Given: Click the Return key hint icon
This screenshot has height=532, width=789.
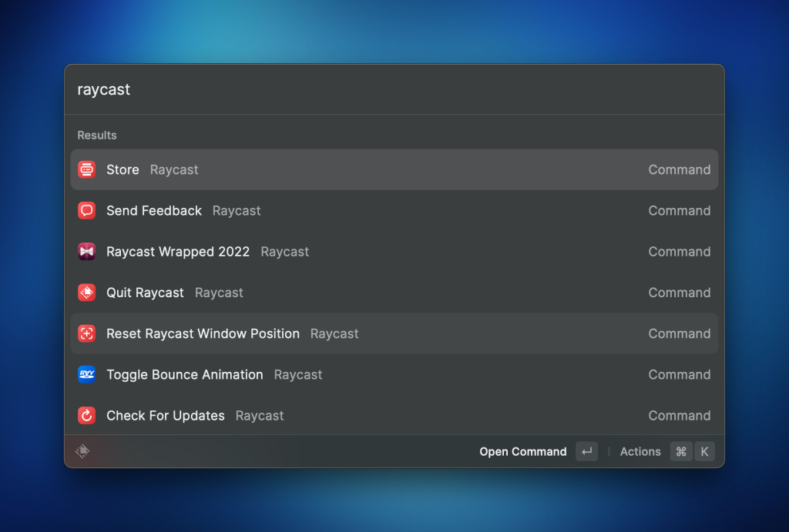Looking at the screenshot, I should [x=586, y=452].
